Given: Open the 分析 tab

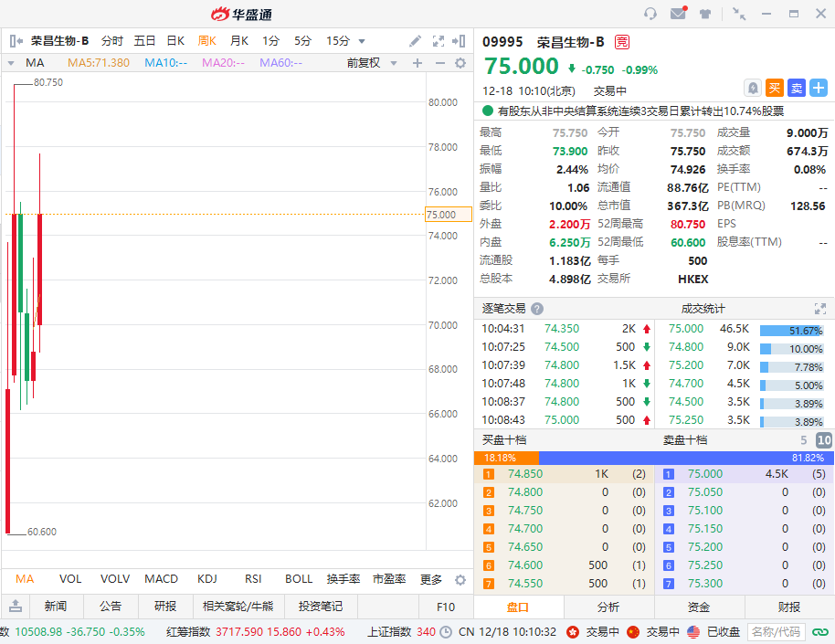Looking at the screenshot, I should pos(608,607).
